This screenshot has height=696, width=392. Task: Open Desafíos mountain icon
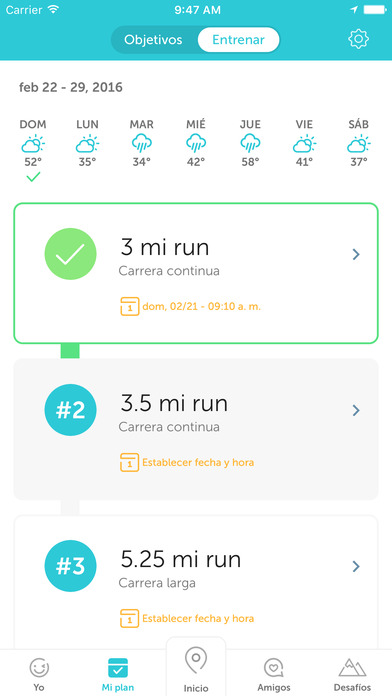tap(352, 667)
